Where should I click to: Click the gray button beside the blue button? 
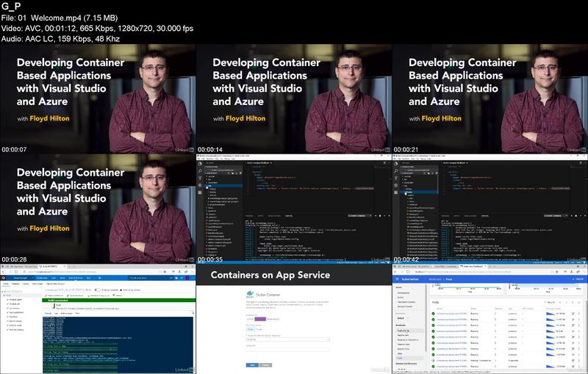[265, 364]
